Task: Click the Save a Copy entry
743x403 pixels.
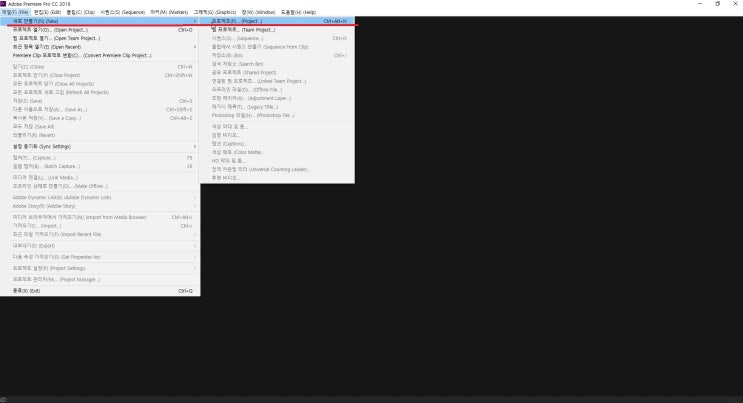Action: tap(100, 118)
